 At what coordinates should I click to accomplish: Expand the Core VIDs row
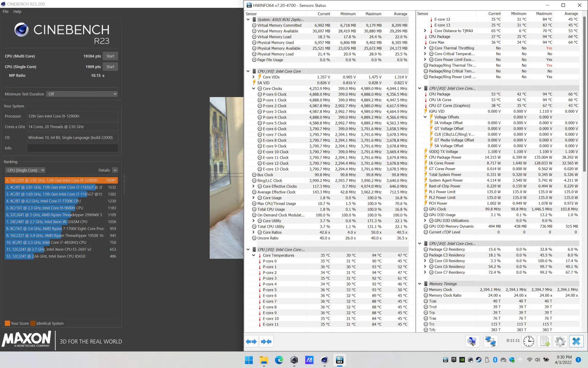pyautogui.click(x=254, y=77)
